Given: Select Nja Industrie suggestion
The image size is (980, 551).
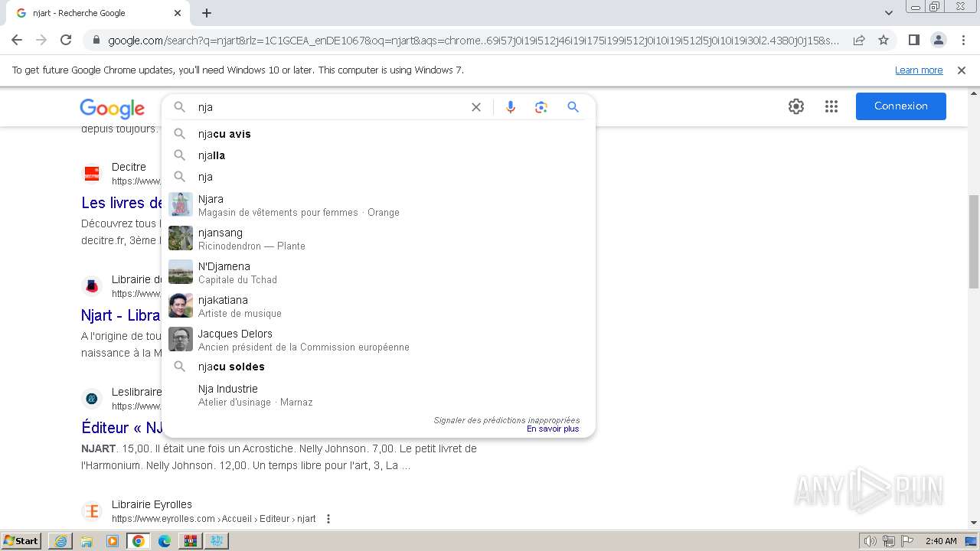Looking at the screenshot, I should pos(378,395).
